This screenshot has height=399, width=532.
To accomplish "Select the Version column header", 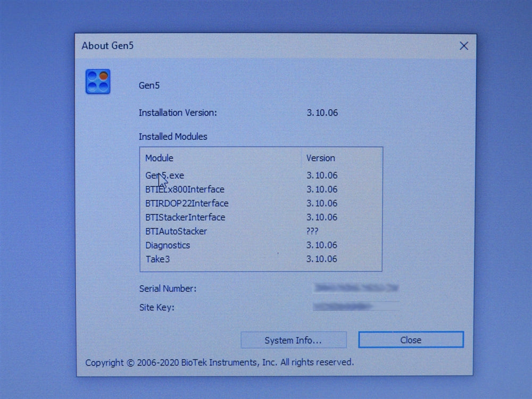I will [342, 158].
